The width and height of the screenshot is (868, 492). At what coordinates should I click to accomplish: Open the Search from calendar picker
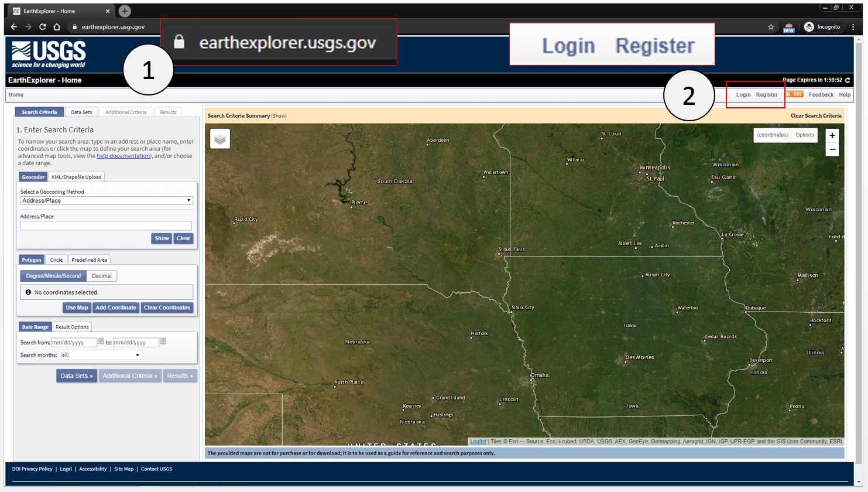[x=101, y=341]
